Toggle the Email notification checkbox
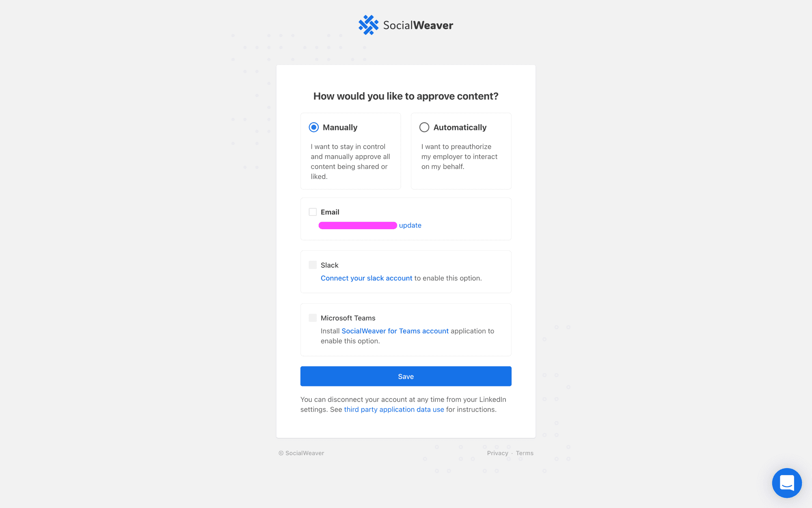This screenshot has height=508, width=812. [313, 212]
